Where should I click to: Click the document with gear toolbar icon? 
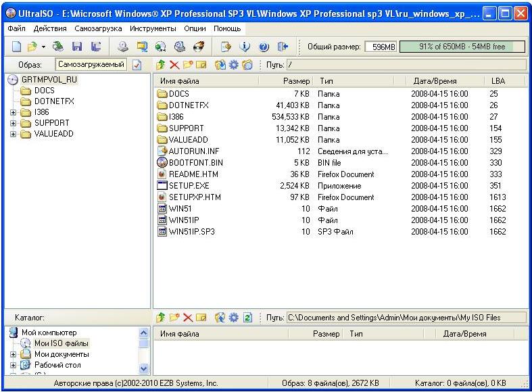pyautogui.click(x=226, y=47)
